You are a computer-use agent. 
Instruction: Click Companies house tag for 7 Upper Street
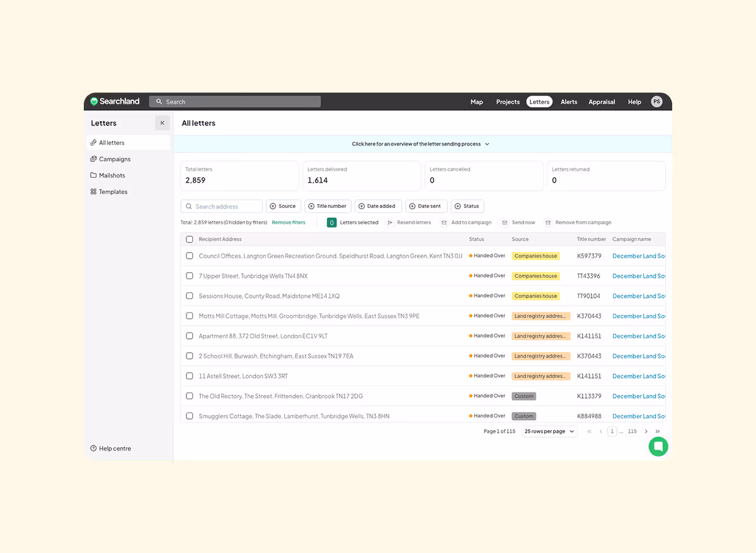coord(535,276)
